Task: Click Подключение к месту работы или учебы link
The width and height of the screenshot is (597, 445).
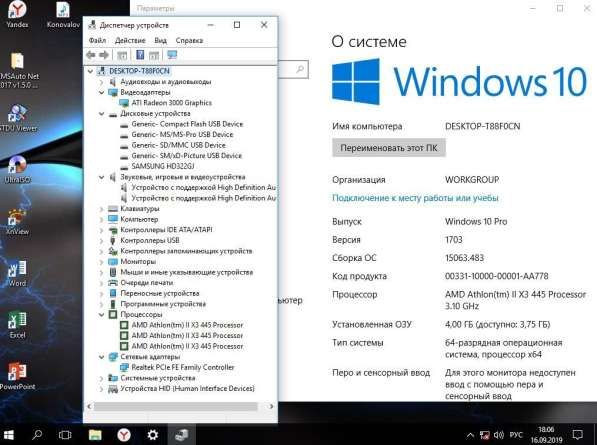Action: [415, 198]
